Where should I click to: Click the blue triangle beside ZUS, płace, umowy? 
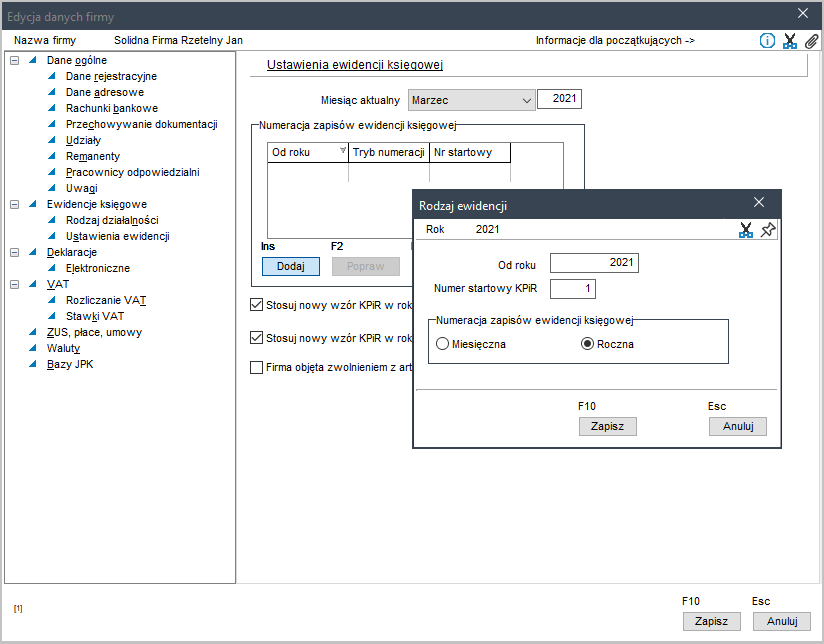(x=33, y=332)
